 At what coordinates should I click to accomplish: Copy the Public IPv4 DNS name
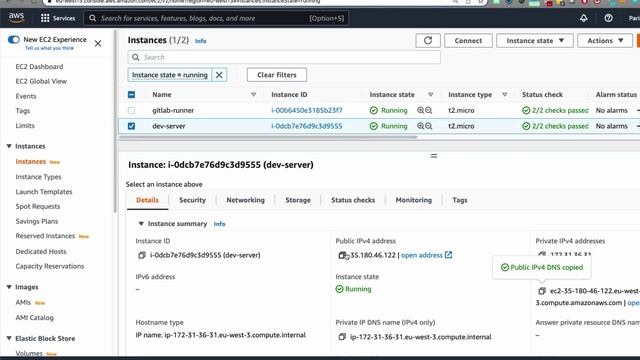coord(542,291)
